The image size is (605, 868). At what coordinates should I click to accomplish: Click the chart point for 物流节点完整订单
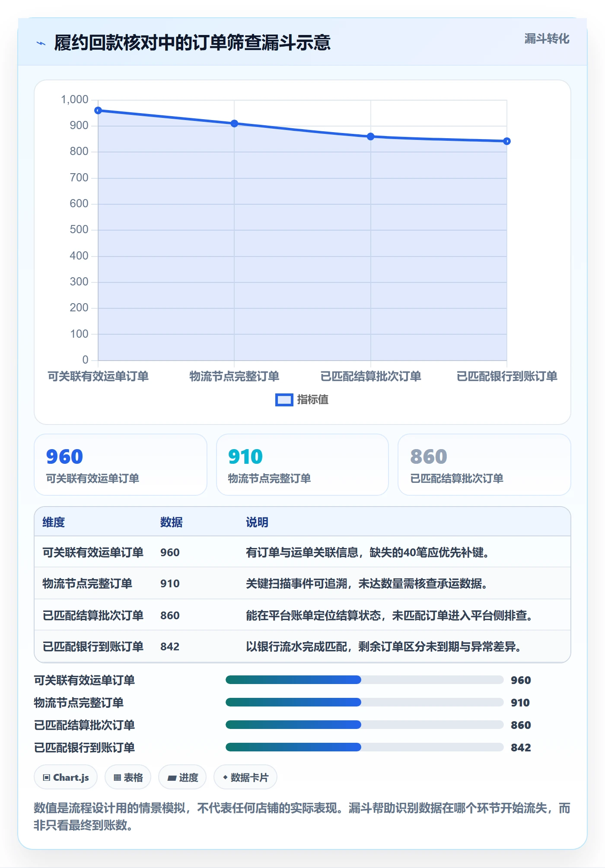point(234,124)
